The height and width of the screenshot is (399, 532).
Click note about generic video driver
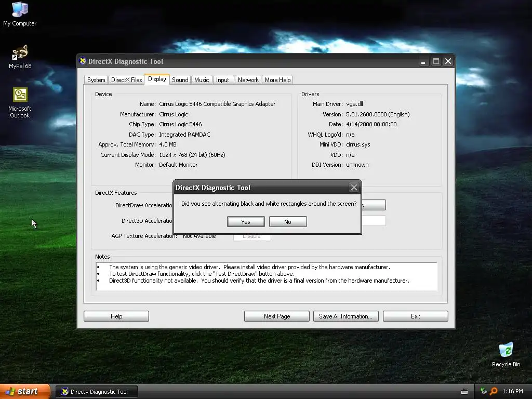click(249, 267)
